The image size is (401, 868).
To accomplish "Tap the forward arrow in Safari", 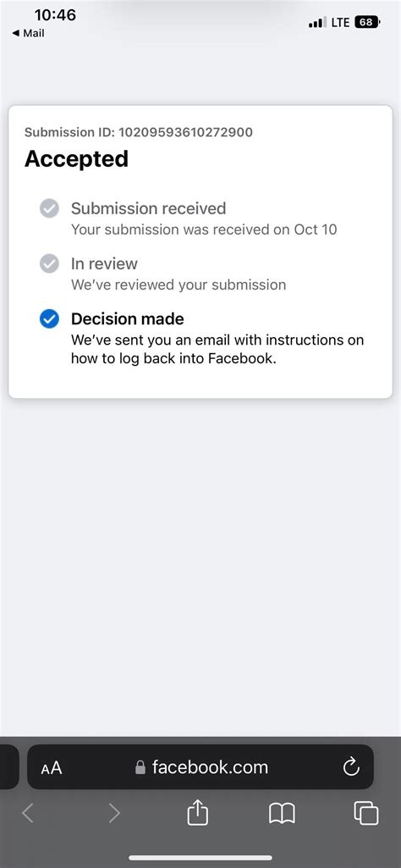I will point(113,813).
